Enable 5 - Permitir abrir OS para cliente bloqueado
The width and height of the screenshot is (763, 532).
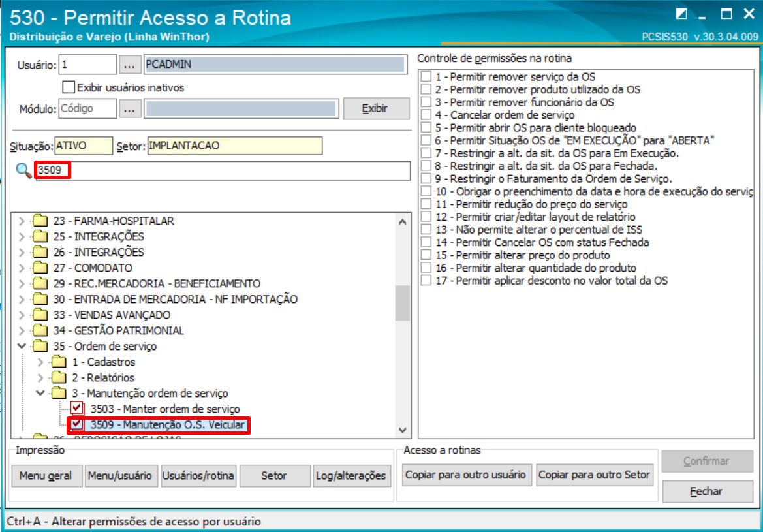click(x=426, y=127)
